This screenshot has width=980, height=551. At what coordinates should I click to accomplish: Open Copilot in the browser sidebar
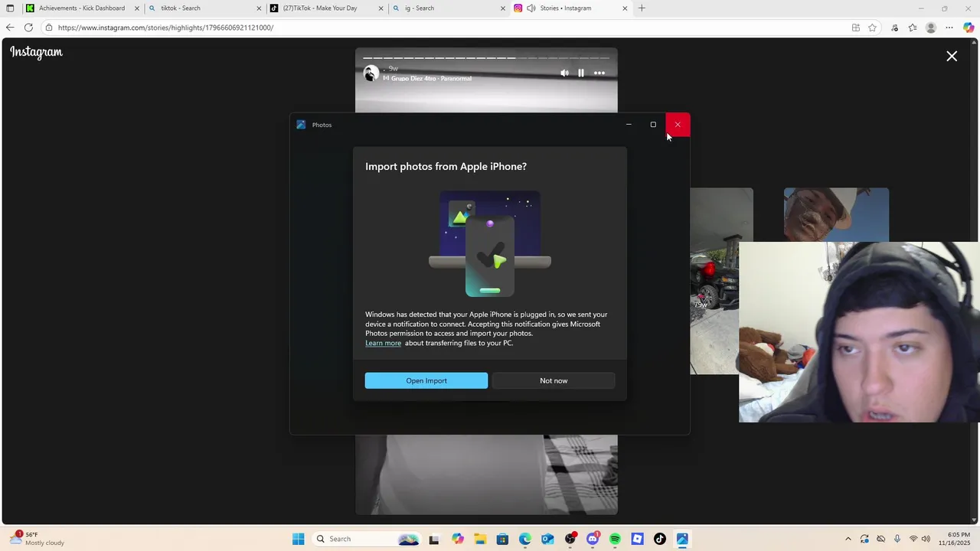coord(969,28)
